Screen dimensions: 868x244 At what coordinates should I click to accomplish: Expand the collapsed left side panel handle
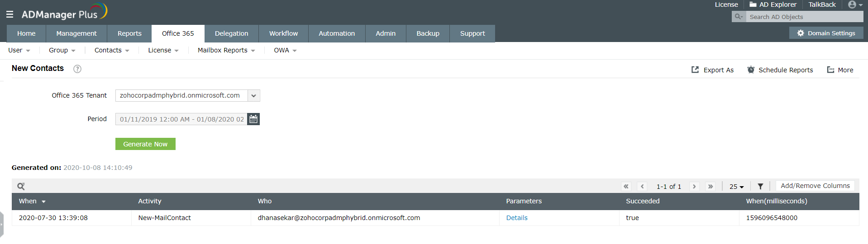(2, 224)
